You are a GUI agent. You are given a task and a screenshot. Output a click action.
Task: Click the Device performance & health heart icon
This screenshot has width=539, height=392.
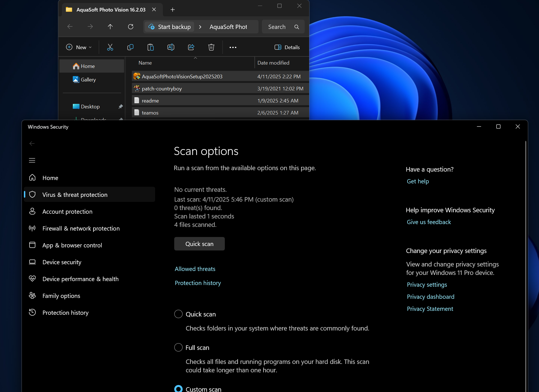click(x=32, y=279)
